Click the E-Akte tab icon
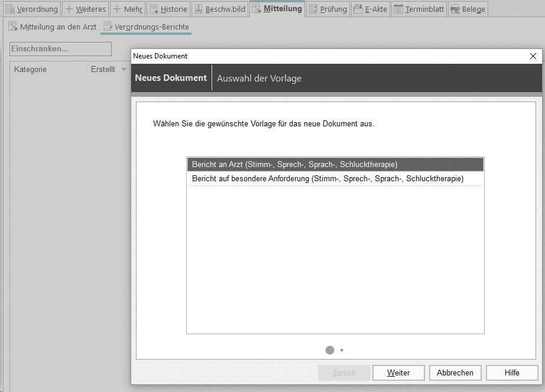 pos(358,9)
